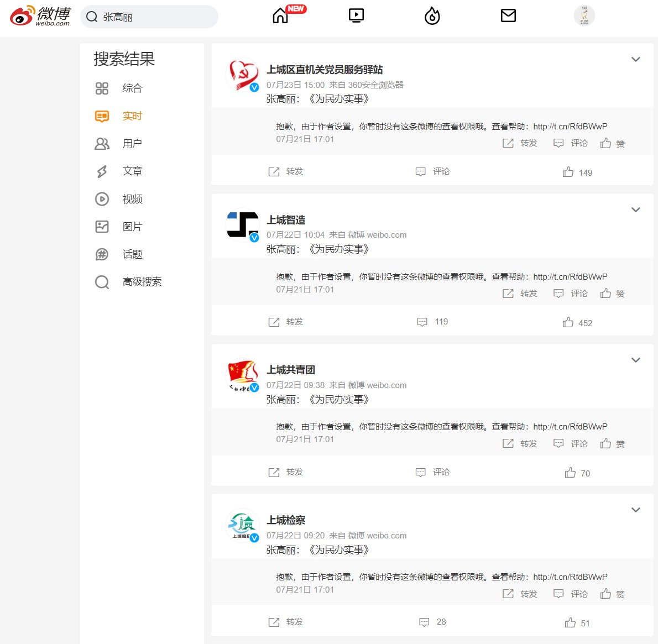
Task: Repost the 上城区直机关党员服务驿站 post
Action: coord(285,171)
